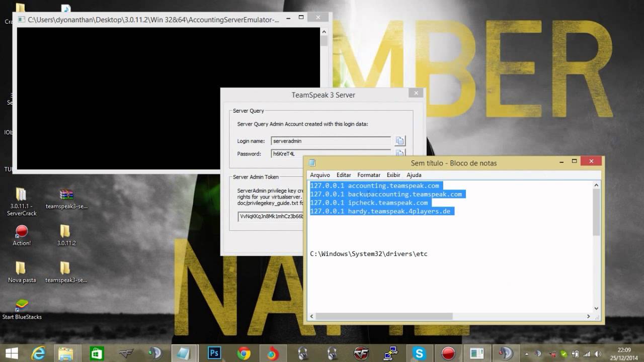This screenshot has height=362, width=644.
Task: Click the Notepad window title icon
Action: tap(312, 162)
